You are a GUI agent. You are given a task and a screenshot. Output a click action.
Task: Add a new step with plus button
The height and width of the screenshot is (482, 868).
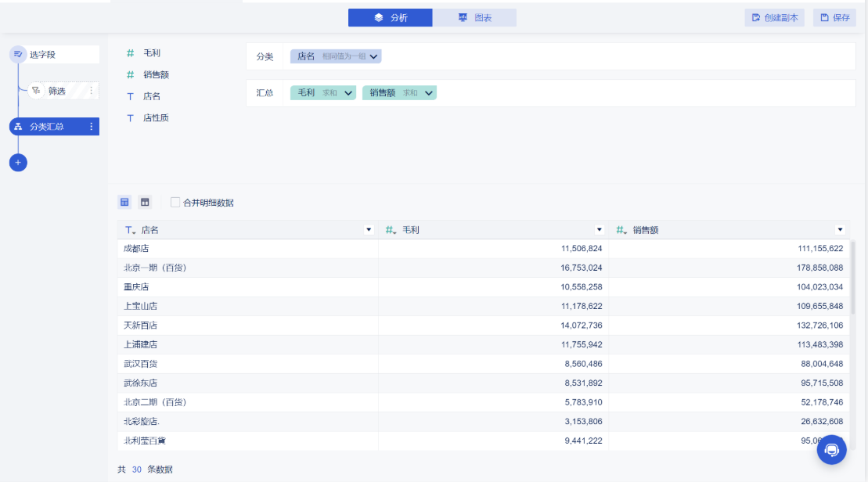(x=18, y=163)
